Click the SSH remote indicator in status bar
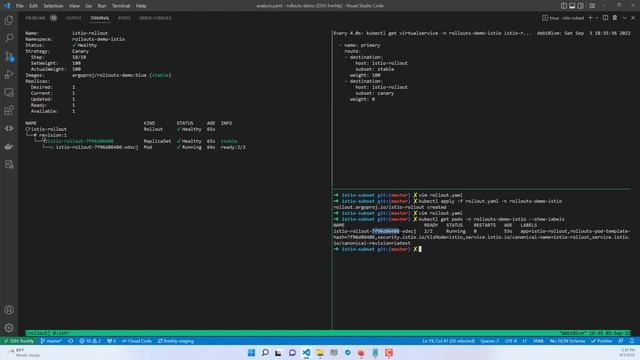Viewport: 640px width, 360px height. click(x=18, y=341)
